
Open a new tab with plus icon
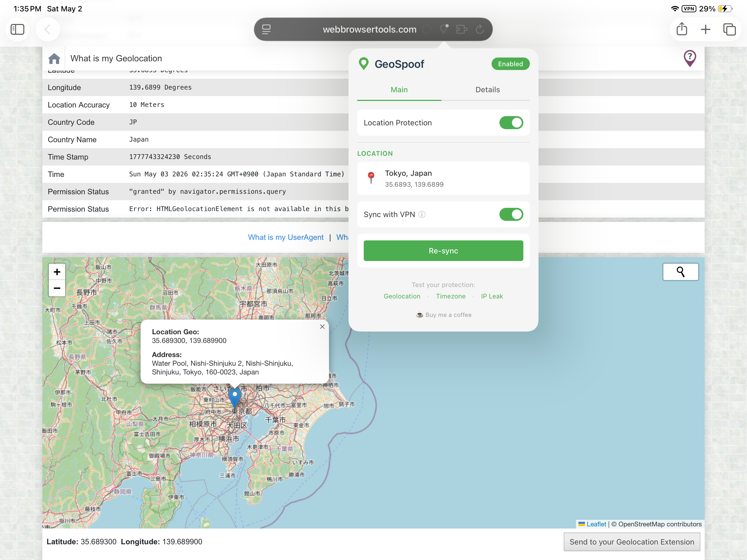(x=706, y=29)
